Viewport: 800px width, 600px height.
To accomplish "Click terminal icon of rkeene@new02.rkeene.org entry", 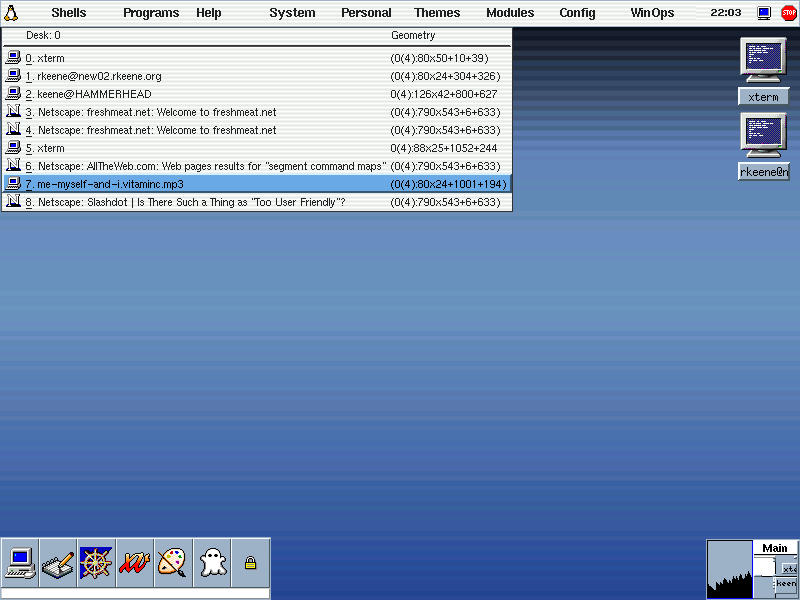I will coord(13,76).
